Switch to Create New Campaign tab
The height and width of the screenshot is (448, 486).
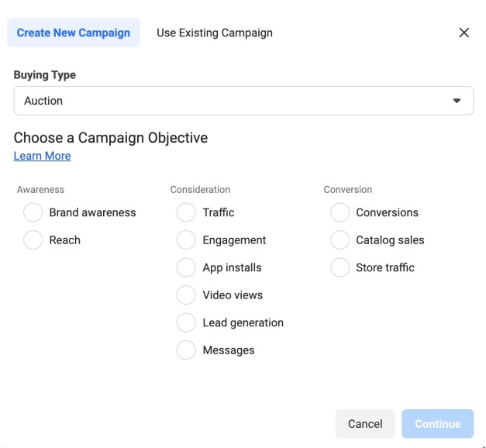[74, 33]
